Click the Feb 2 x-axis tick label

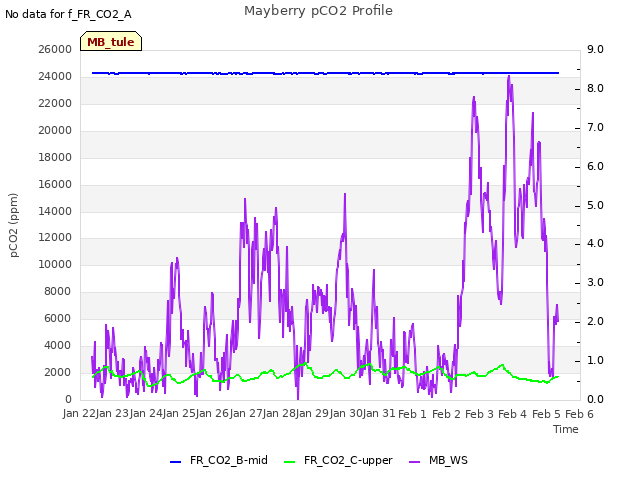click(446, 414)
